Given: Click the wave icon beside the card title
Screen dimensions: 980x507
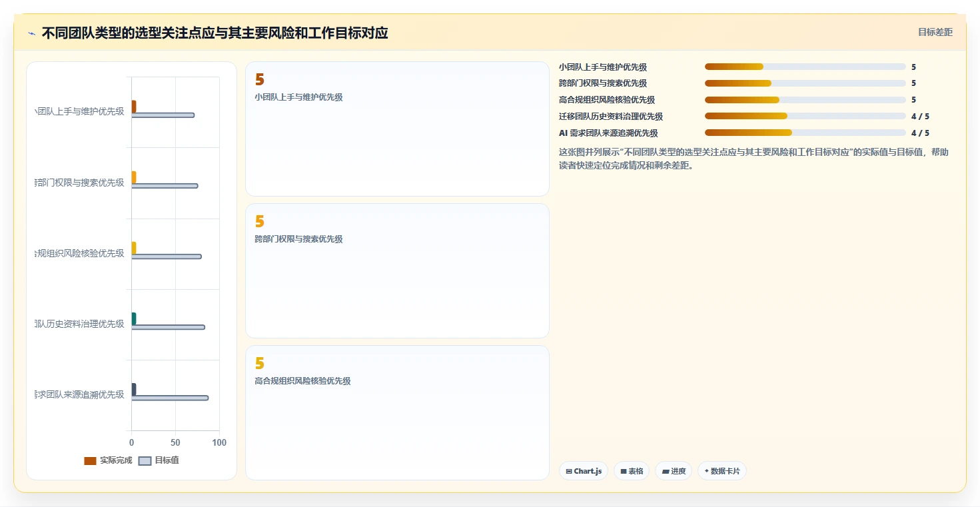Looking at the screenshot, I should (x=31, y=33).
